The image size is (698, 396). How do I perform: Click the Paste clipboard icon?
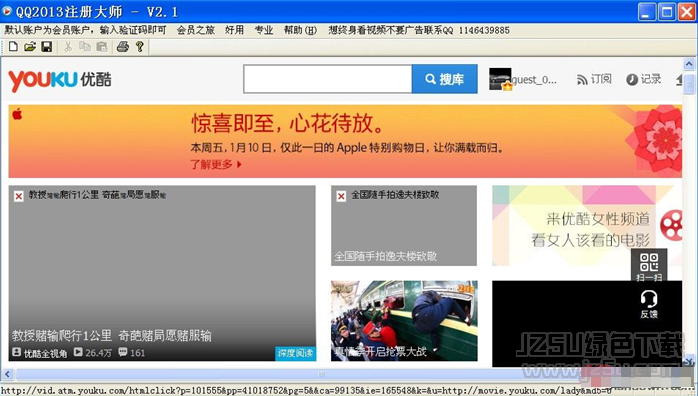(102, 46)
